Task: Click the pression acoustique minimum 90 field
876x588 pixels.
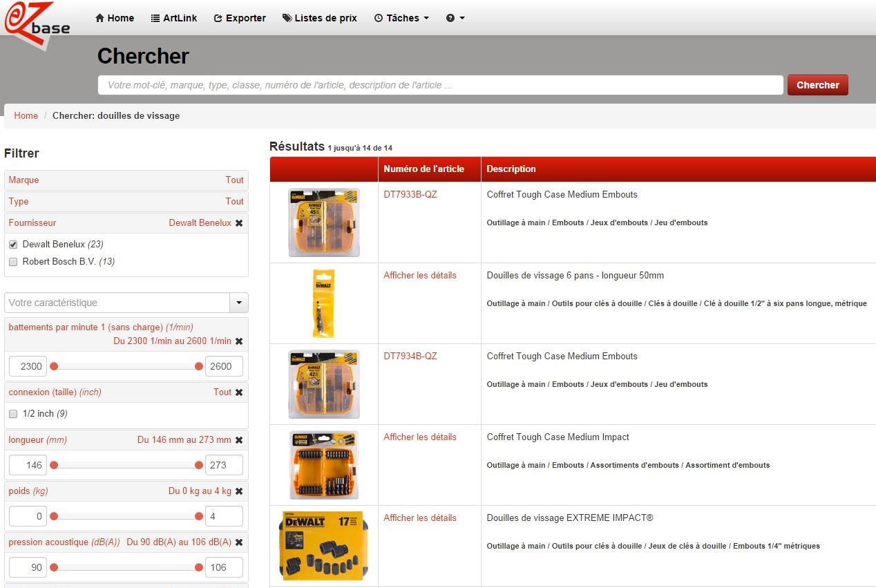Action: [x=28, y=567]
